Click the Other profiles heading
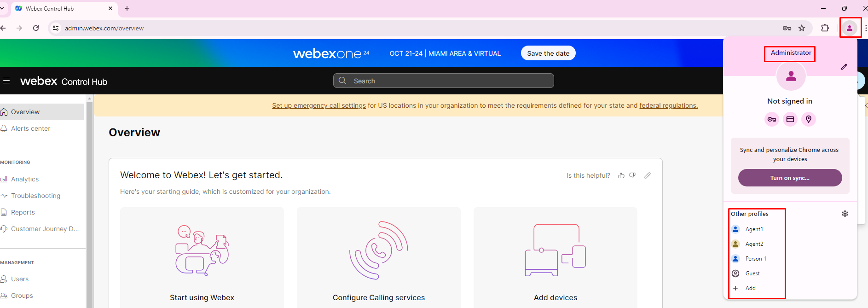 (749, 214)
